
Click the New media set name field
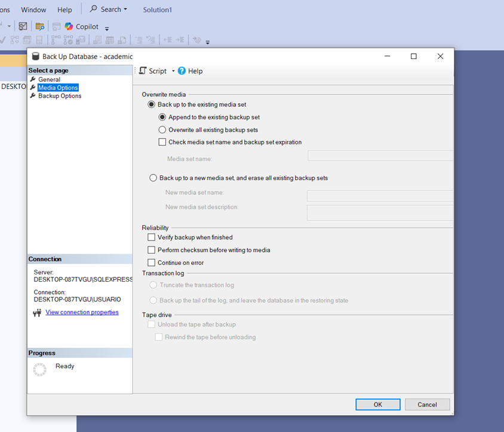380,196
